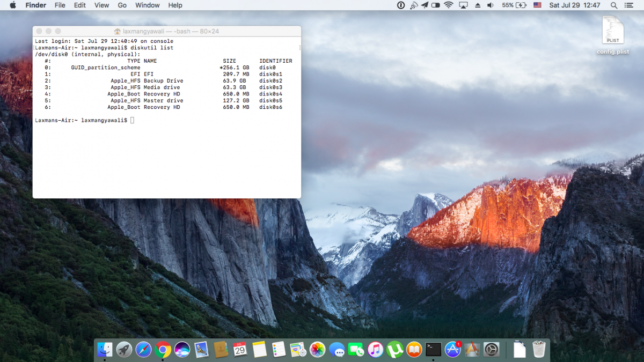Open the Apple menu
The height and width of the screenshot is (362, 644).
tap(13, 5)
